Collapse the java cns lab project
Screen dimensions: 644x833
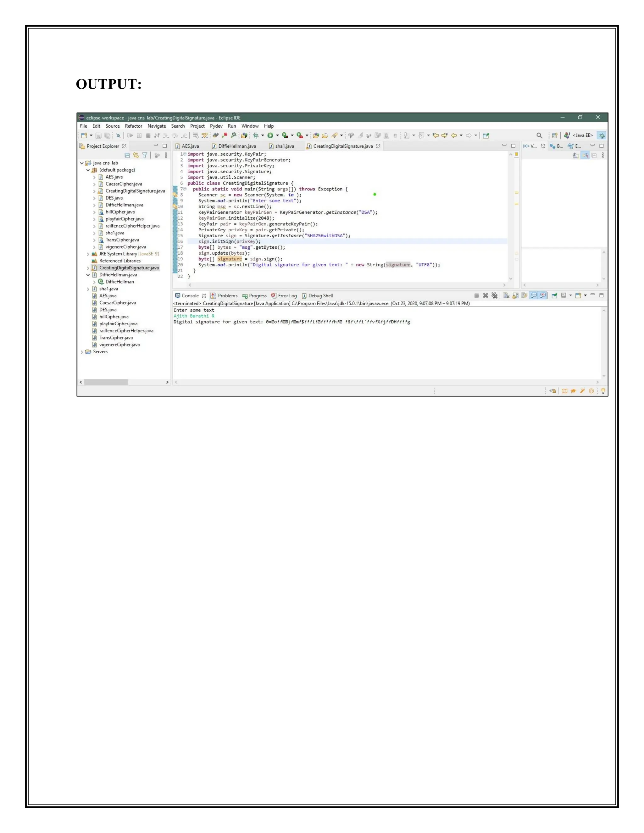pos(82,163)
